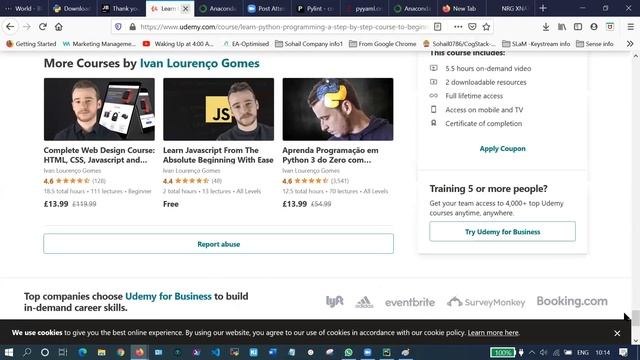Save page to Pocket

(x=472, y=27)
